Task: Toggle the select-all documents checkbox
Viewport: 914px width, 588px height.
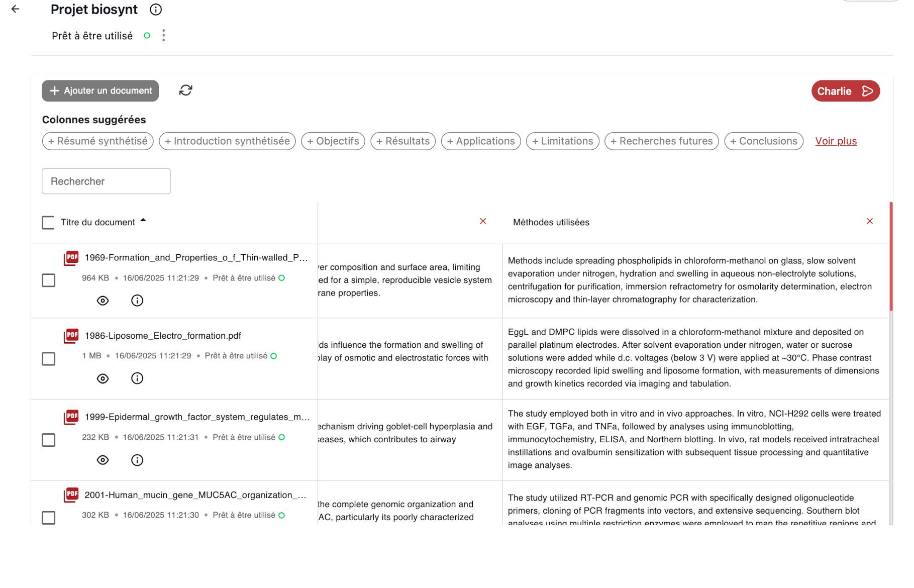Action: pyautogui.click(x=48, y=223)
